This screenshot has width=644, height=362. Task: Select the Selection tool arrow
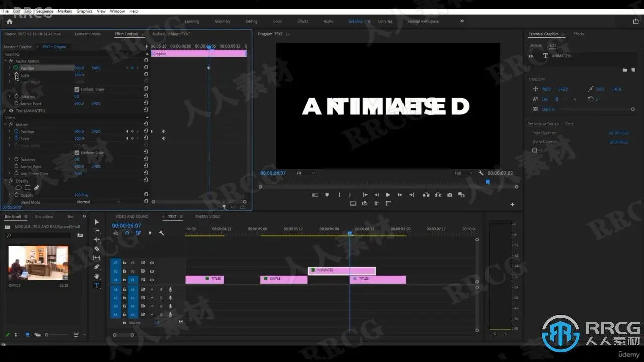coord(97,222)
